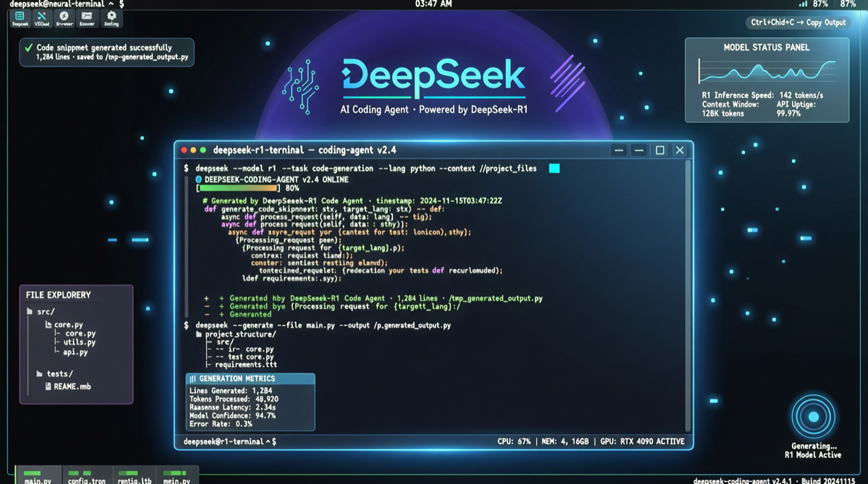This screenshot has height=484, width=868.
Task: Launch the Browser toolbar icon
Action: pos(64,18)
